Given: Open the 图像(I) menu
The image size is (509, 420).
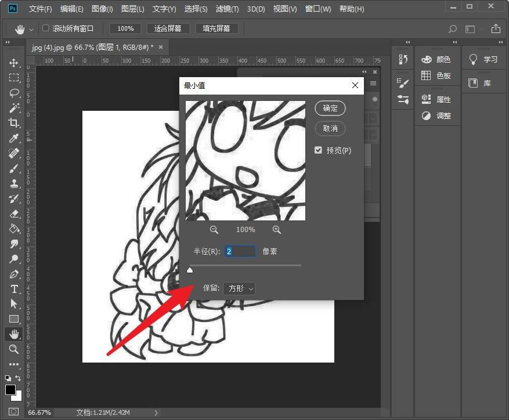Looking at the screenshot, I should point(102,9).
